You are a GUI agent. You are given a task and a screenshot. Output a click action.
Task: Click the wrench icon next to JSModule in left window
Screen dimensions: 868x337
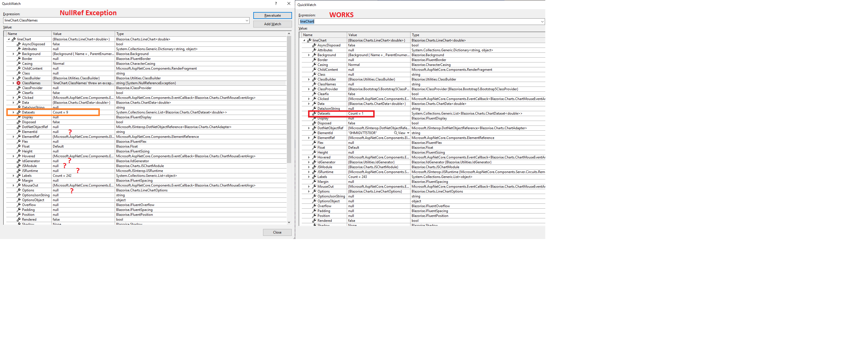coord(19,166)
